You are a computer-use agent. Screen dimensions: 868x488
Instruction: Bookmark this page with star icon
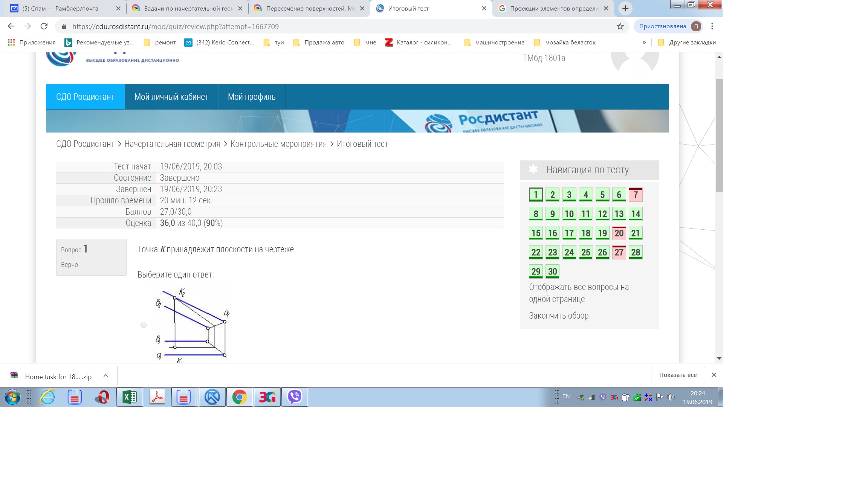620,26
